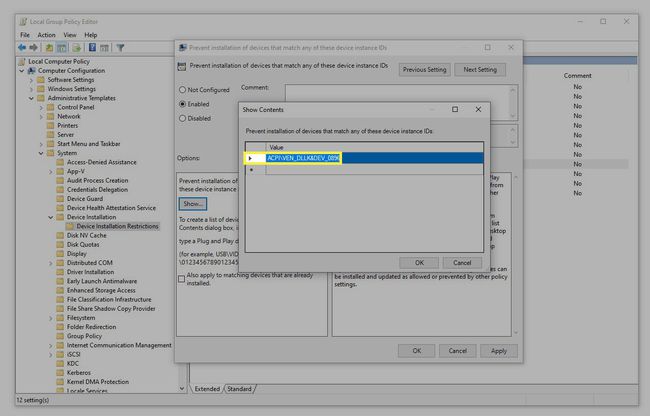The height and width of the screenshot is (416, 650).
Task: Open the View menu
Action: (x=70, y=35)
